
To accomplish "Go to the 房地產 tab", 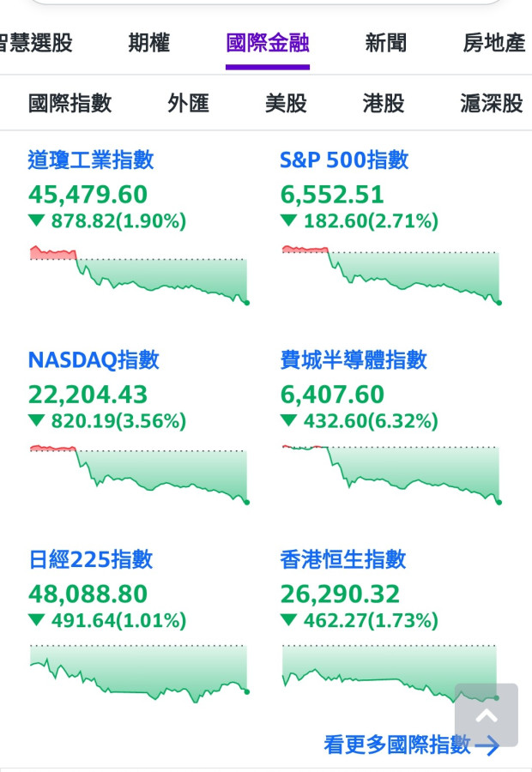I will point(493,43).
